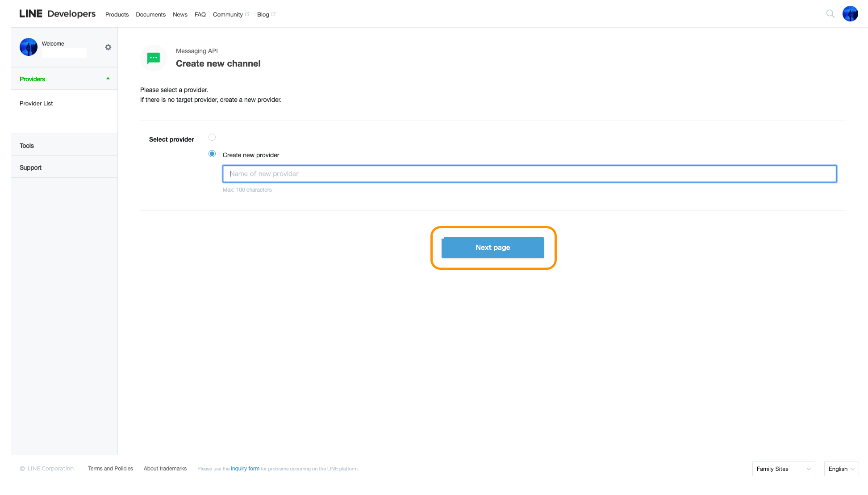Open the Support sidebar section
The height and width of the screenshot is (495, 868).
tap(64, 168)
